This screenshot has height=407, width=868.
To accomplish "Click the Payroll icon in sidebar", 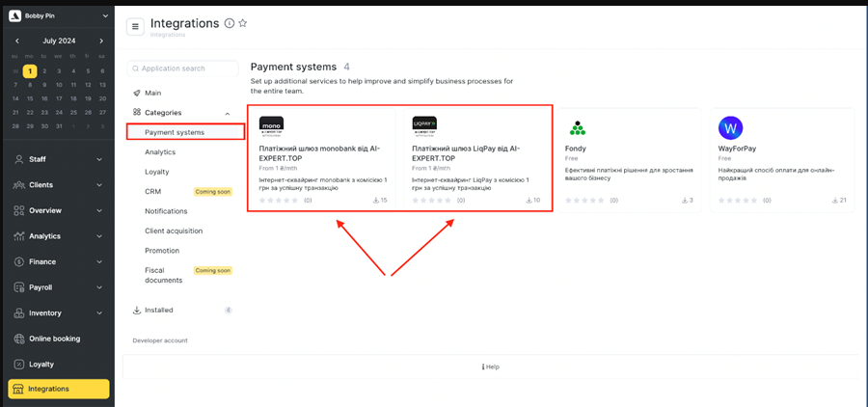I will point(19,287).
